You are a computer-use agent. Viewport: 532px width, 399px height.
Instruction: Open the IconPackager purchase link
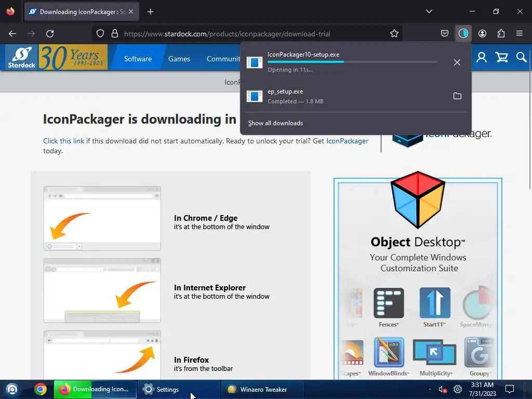347,141
